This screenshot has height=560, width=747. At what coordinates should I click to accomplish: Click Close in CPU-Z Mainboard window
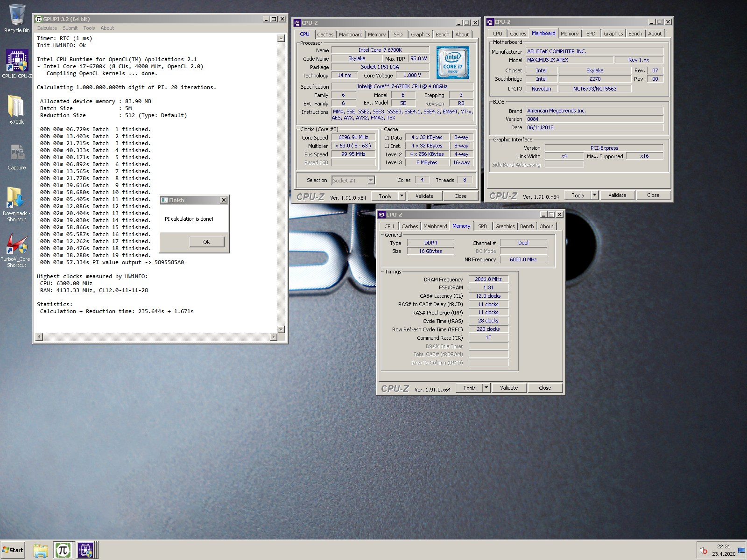[x=653, y=195]
